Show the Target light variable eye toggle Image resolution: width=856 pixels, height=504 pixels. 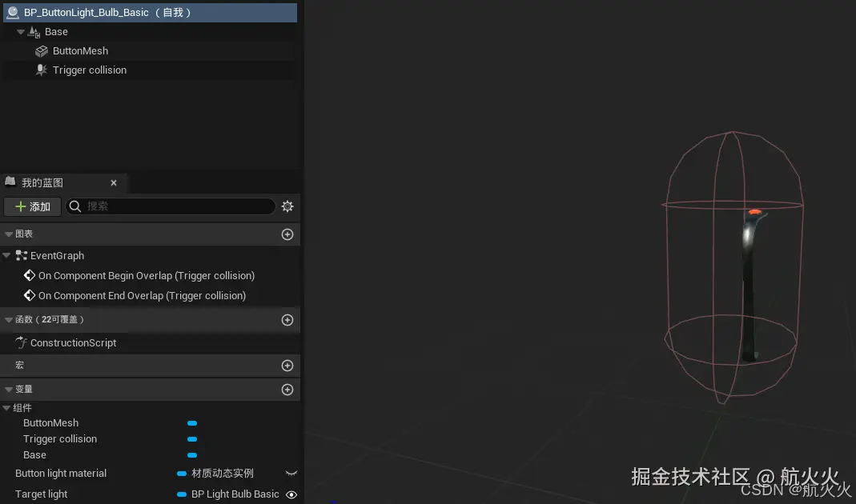pos(291,494)
